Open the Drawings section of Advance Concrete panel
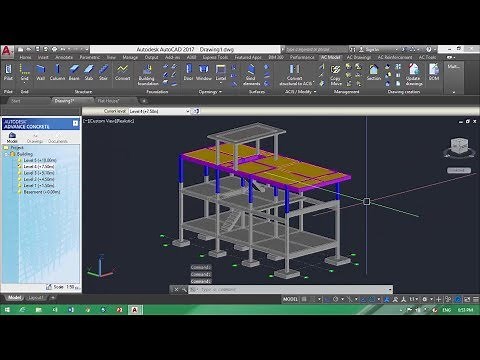The image size is (480, 360). tap(35, 138)
